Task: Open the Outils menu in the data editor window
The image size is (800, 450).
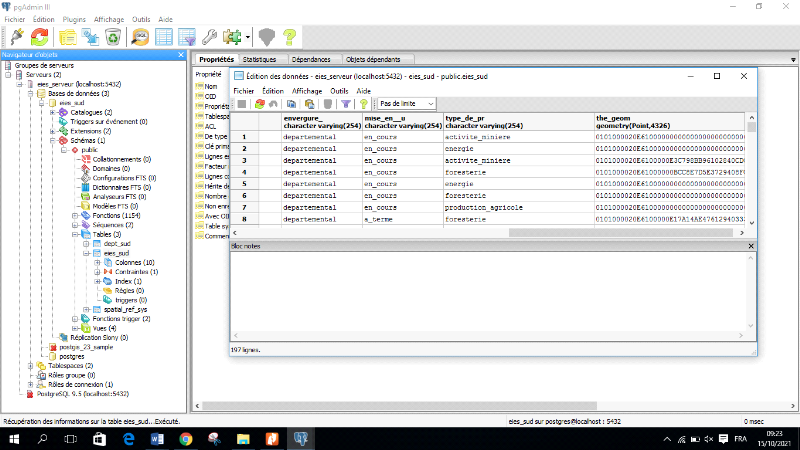Action: 339,90
